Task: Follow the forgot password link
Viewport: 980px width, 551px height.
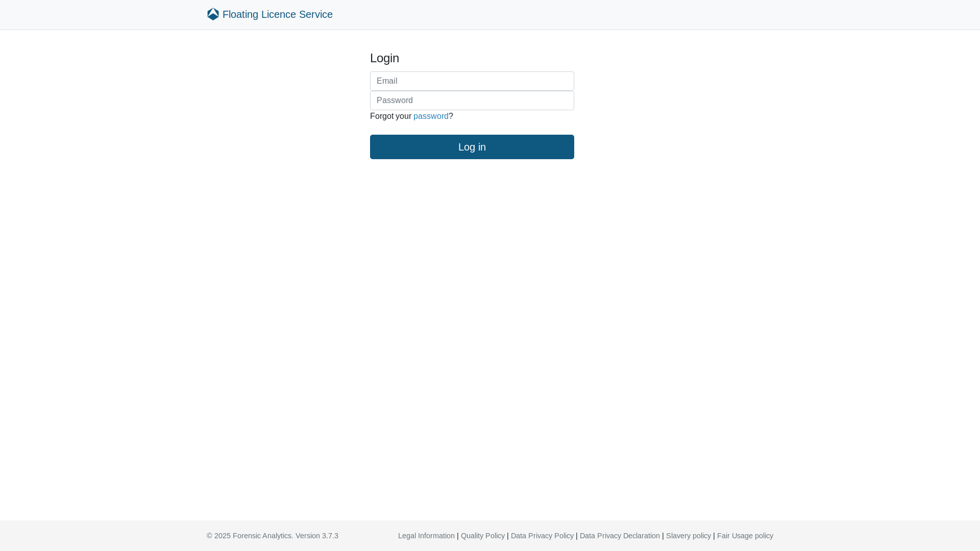Action: 431,116
